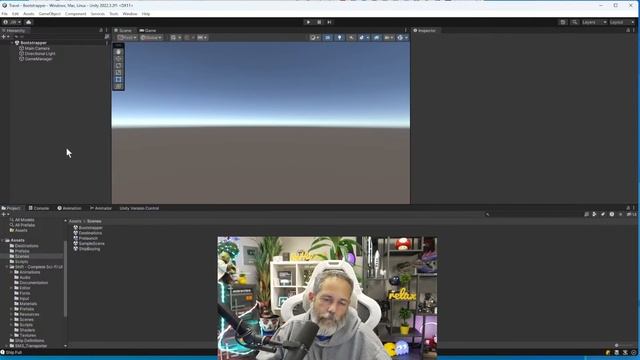This screenshot has width=640, height=360.
Task: Switch to the Animation tab
Action: tap(69, 208)
